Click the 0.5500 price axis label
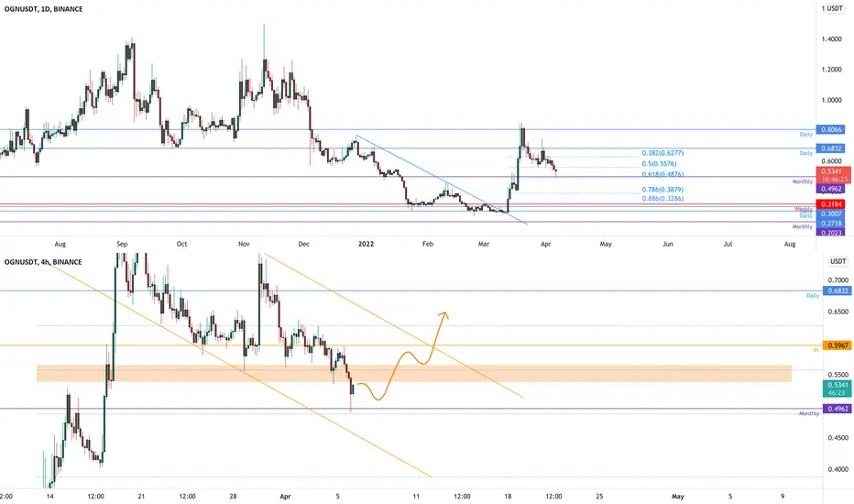This screenshot has width=854, height=504. pyautogui.click(x=838, y=375)
